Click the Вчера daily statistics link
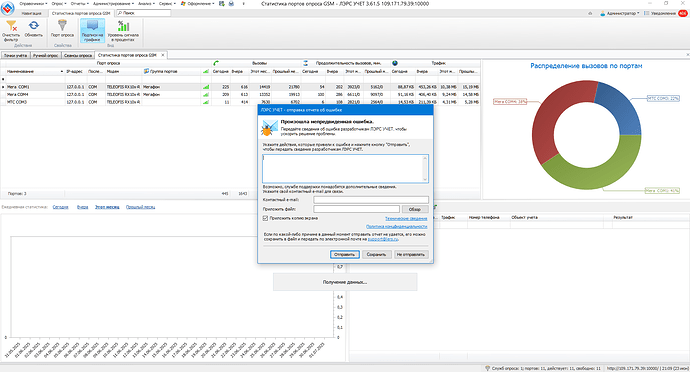This screenshot has height=372, width=690. coord(82,207)
